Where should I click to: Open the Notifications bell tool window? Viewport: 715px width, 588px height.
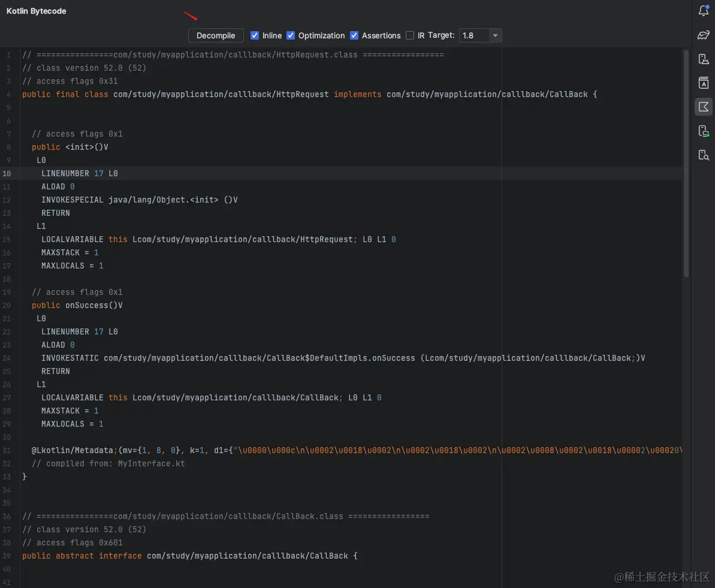704,11
